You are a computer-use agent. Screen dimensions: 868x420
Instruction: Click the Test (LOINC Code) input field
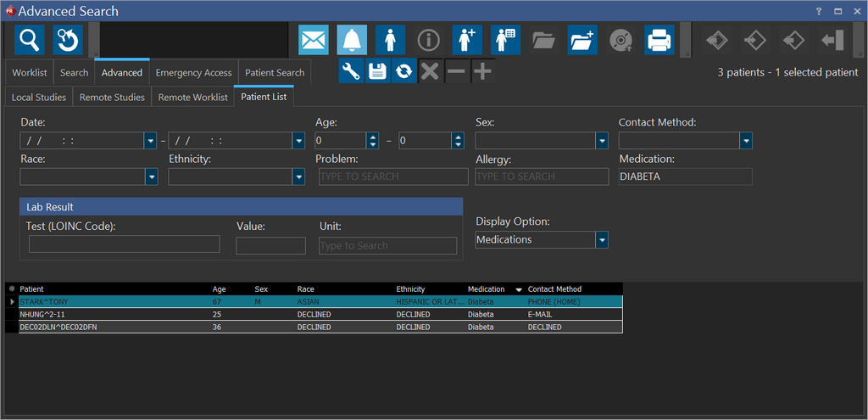124,245
